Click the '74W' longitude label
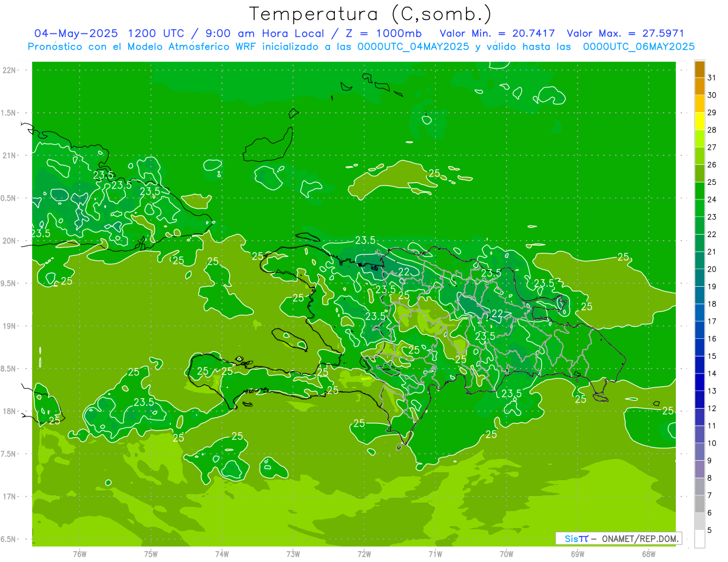 (222, 554)
